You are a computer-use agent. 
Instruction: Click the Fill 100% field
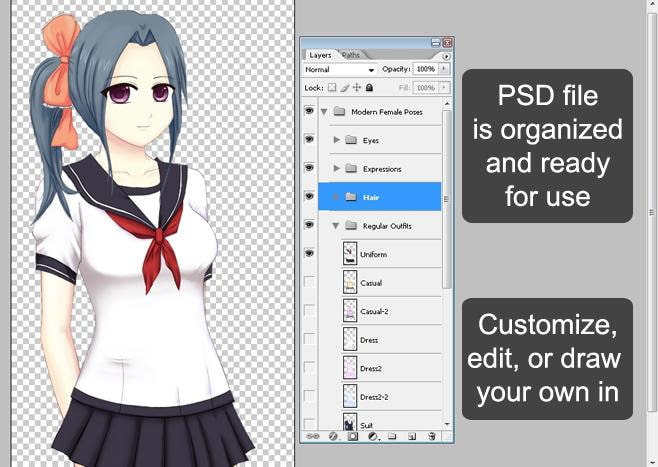tap(426, 88)
